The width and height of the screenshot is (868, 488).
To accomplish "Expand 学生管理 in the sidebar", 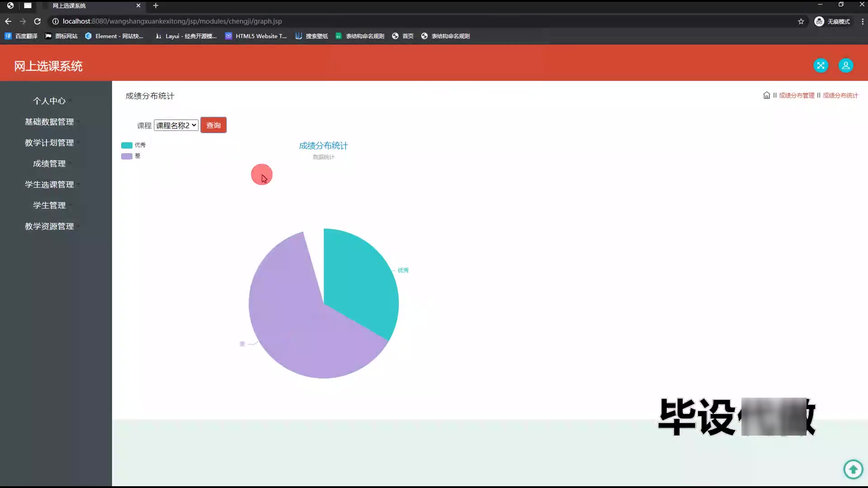I will (x=49, y=205).
